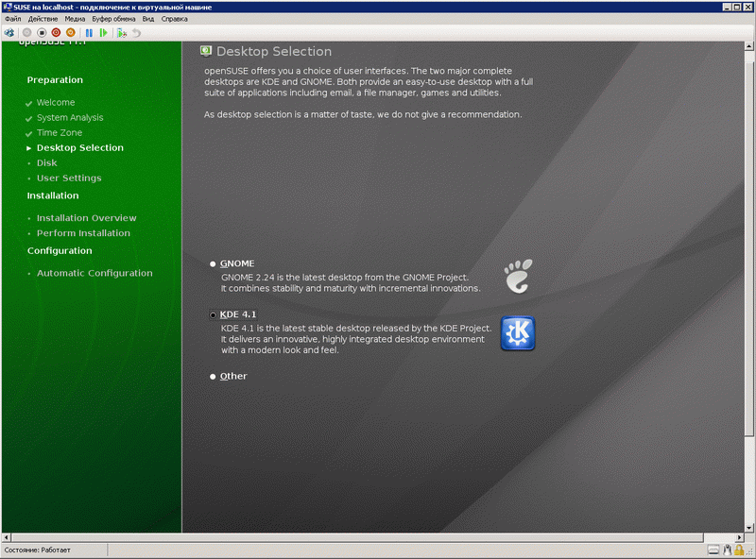
Task: Click the mouse status icon in status bar
Action: (727, 550)
